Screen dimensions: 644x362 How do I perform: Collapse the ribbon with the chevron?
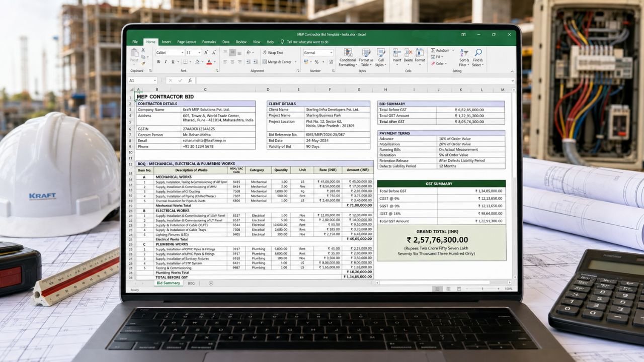[512, 71]
